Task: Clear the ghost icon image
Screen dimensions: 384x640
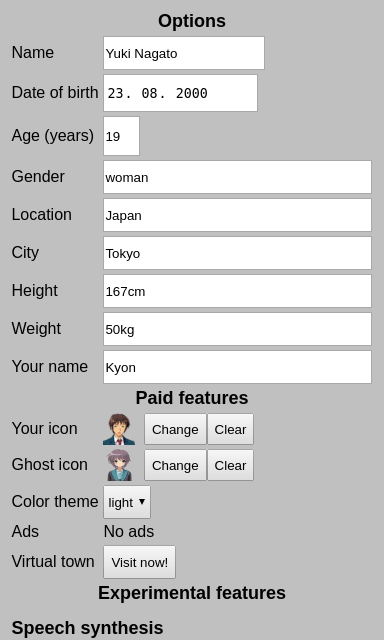Action: 230,465
